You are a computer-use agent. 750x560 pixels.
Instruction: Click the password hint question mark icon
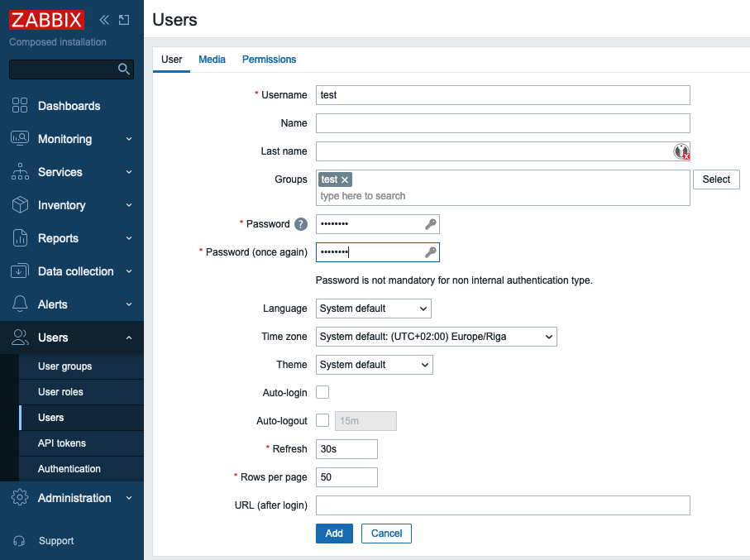301,224
